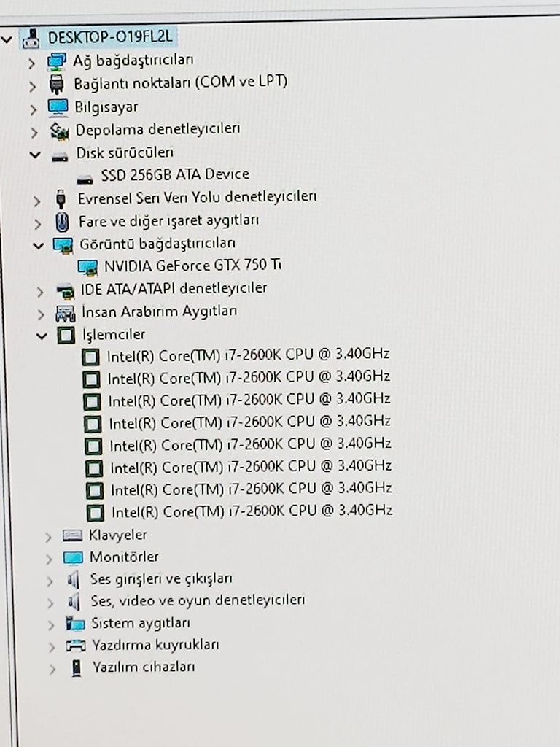Image resolution: width=560 pixels, height=747 pixels.
Task: Click the DESKTOP-O19FL2L computer icon
Action: point(31,39)
